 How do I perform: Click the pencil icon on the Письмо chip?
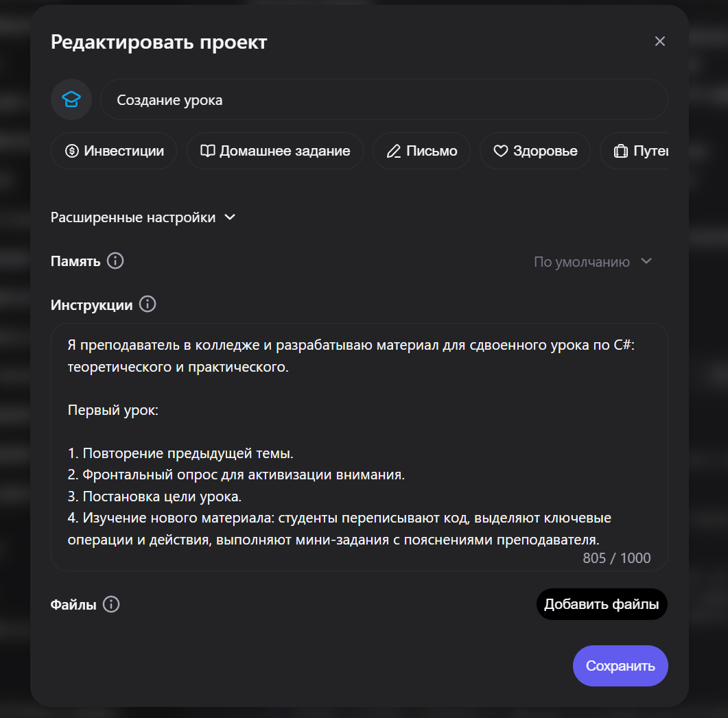392,150
